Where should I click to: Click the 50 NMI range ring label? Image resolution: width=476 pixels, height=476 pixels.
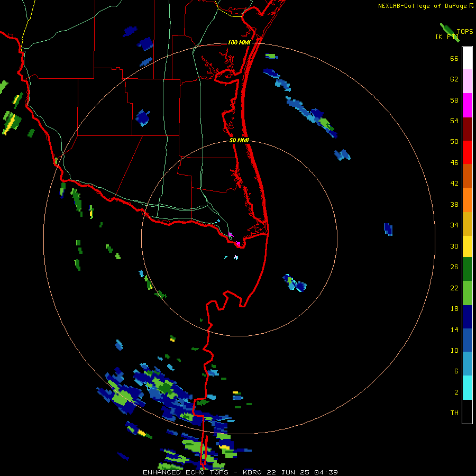[x=239, y=140]
